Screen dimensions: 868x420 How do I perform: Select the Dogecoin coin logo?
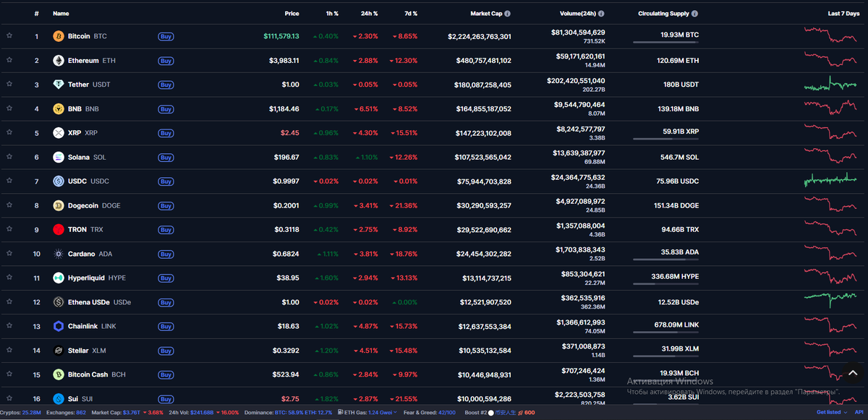click(x=58, y=205)
